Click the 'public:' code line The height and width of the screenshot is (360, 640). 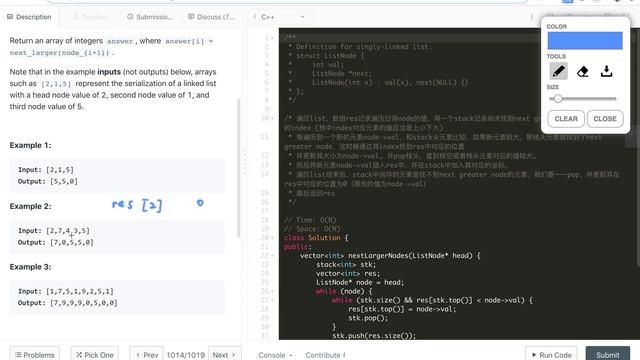[x=298, y=247]
